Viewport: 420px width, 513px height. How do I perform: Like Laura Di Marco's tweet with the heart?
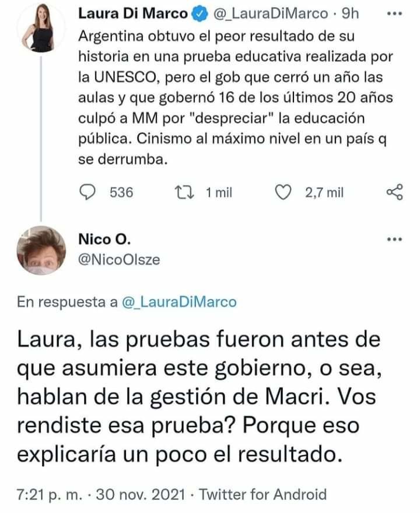[283, 192]
